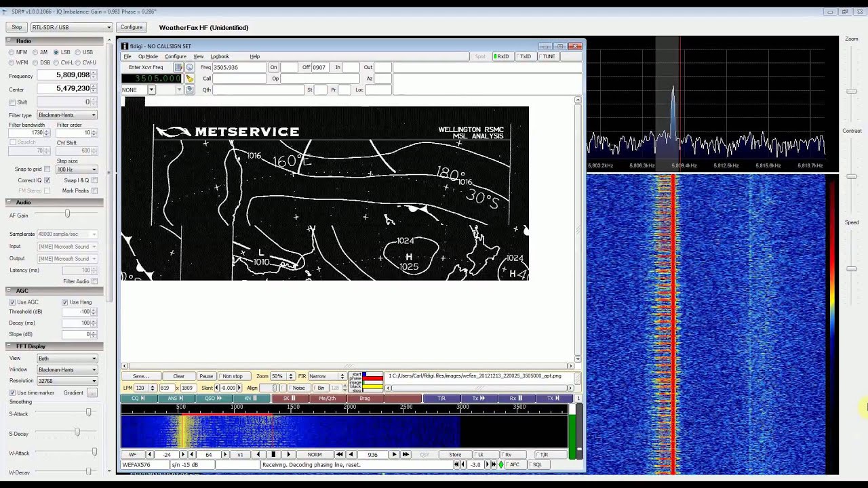Click the Tx macro button with double arrows
Viewport: 868px width, 488px height.
478,399
